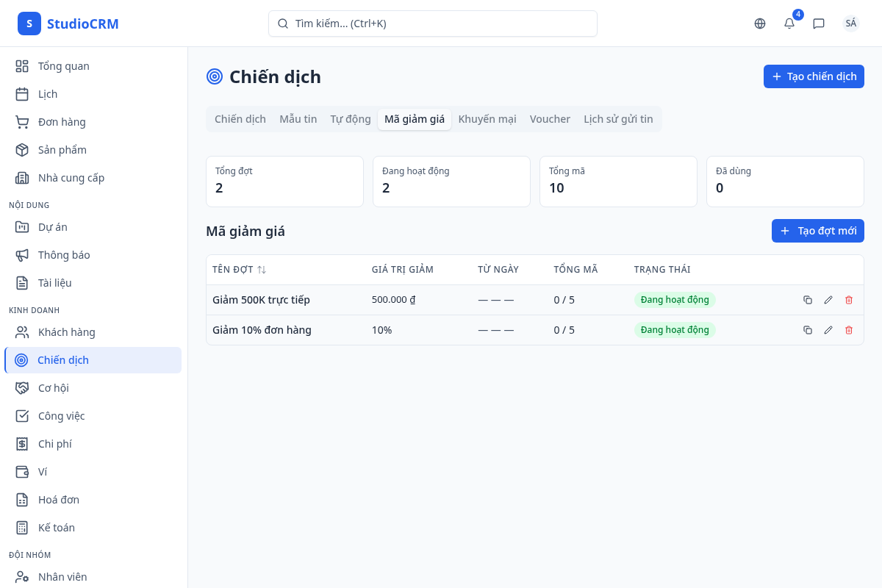The height and width of the screenshot is (588, 882).
Task: Open the notifications bell
Action: (x=789, y=24)
